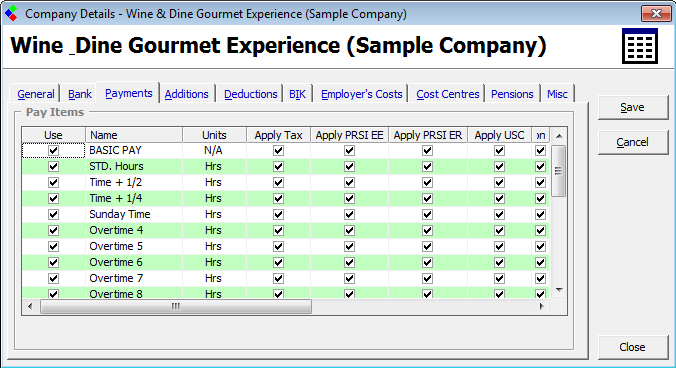
Task: Click the vertical scrollbar thumb
Action: click(559, 171)
